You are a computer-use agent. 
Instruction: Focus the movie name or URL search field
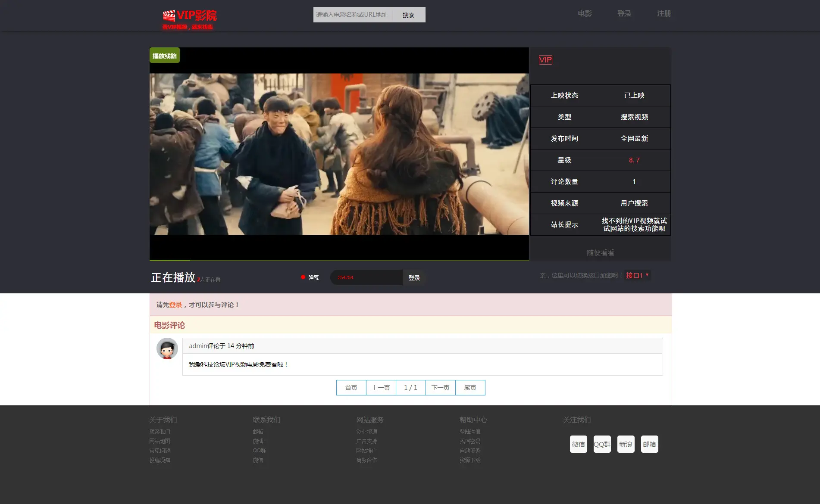353,15
